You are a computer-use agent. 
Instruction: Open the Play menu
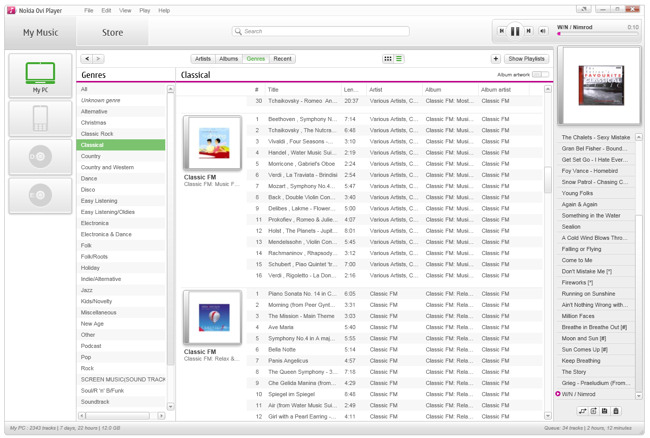point(145,10)
